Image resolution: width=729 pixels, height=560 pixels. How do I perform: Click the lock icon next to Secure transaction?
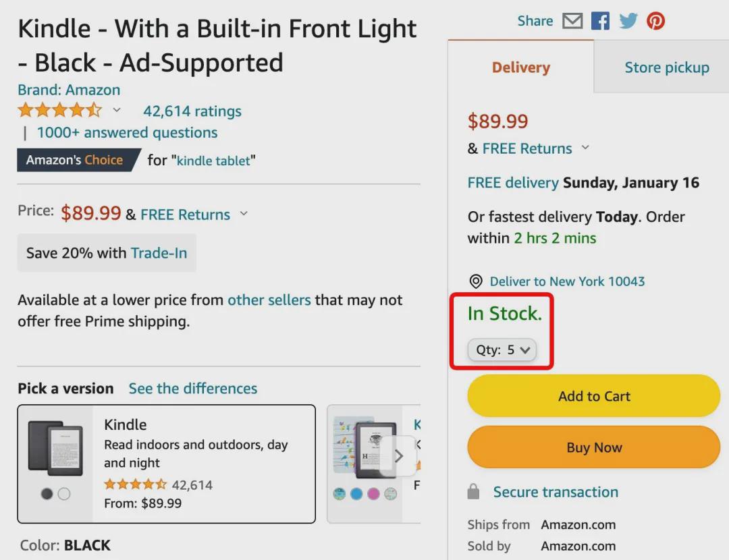click(473, 492)
